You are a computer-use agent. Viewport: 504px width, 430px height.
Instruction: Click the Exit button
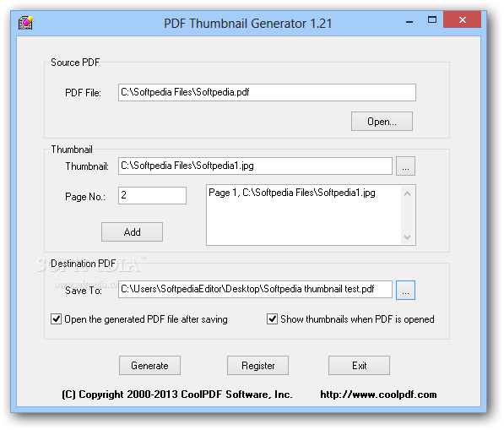(359, 365)
